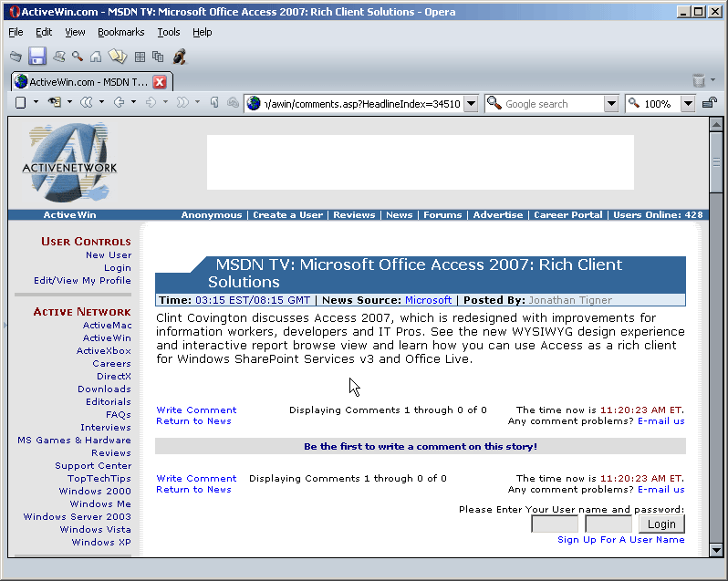This screenshot has height=581, width=728.
Task: Open the zoom level 100% dropdown
Action: 688,103
